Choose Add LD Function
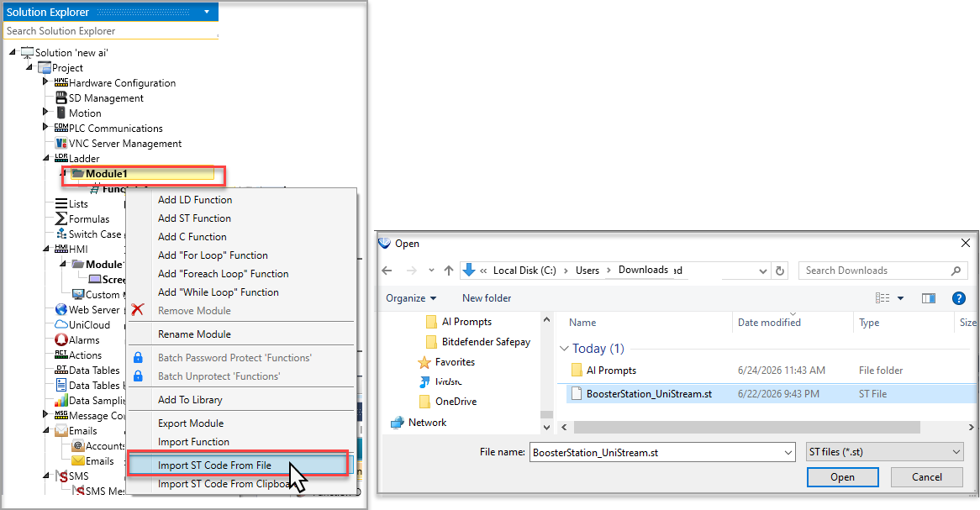 (195, 200)
